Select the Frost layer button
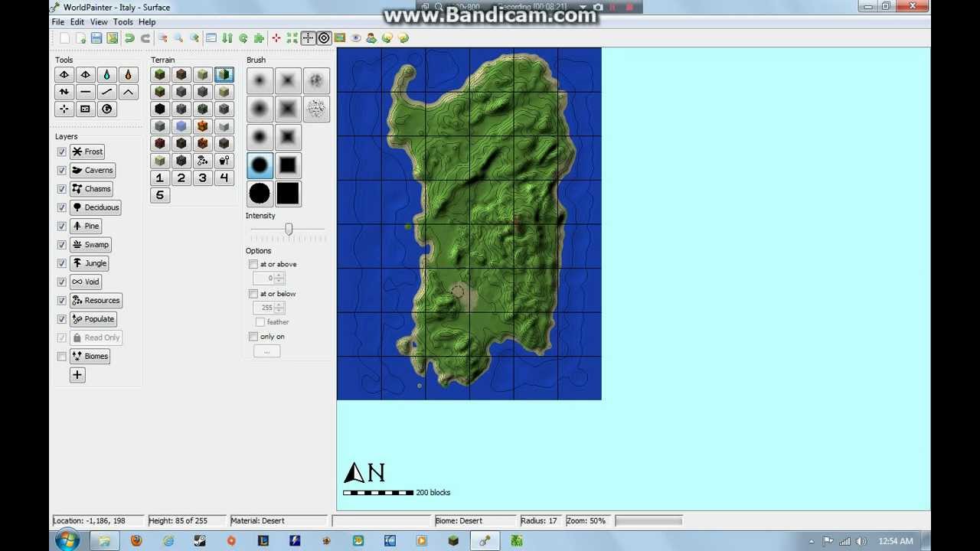Image resolution: width=980 pixels, height=551 pixels. (87, 152)
